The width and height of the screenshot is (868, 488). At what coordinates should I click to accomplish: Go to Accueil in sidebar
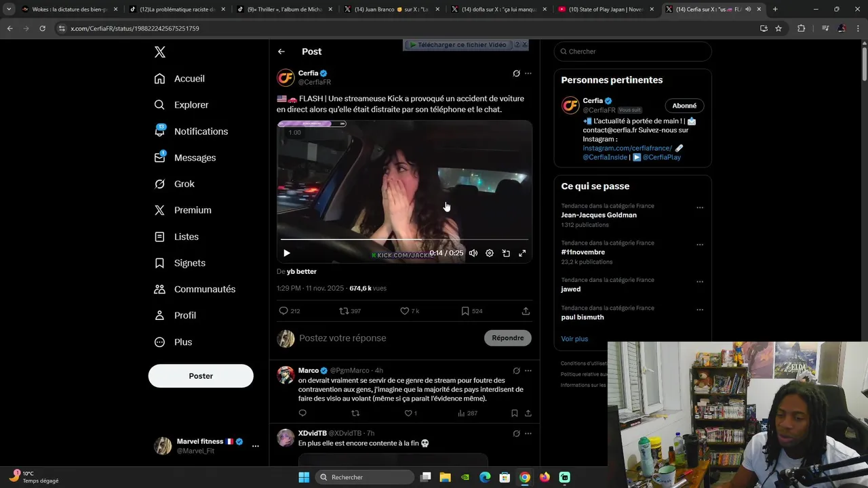180,79
